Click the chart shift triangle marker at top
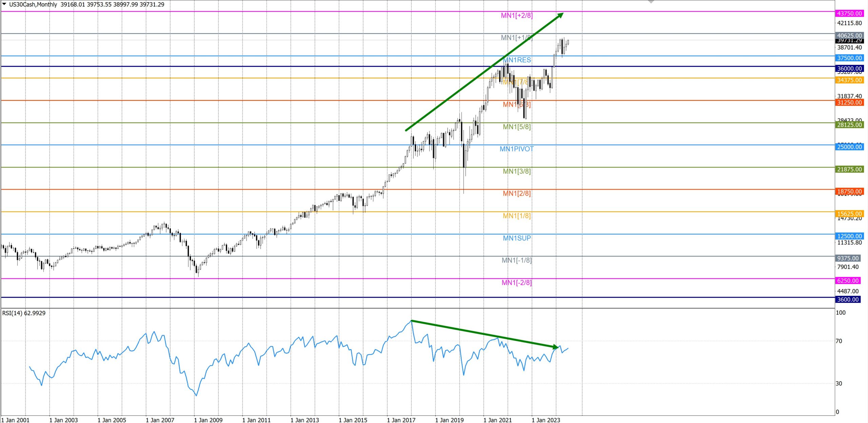The width and height of the screenshot is (868, 423). (x=651, y=2)
